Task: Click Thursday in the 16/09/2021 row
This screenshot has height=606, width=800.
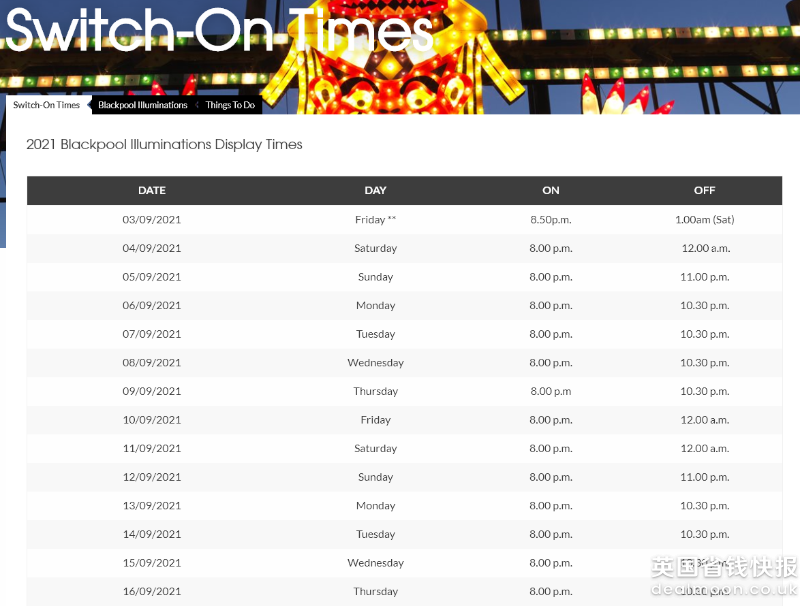Action: [x=376, y=591]
